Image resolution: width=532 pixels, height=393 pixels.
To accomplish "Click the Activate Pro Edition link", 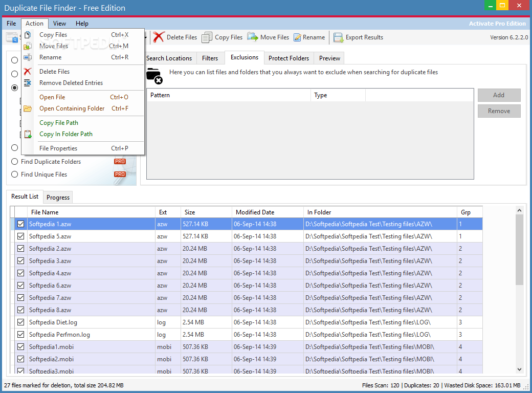I will click(x=497, y=24).
